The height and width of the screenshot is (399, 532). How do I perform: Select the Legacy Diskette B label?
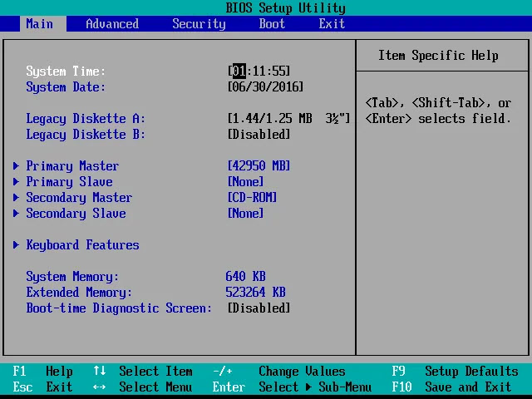pos(86,134)
